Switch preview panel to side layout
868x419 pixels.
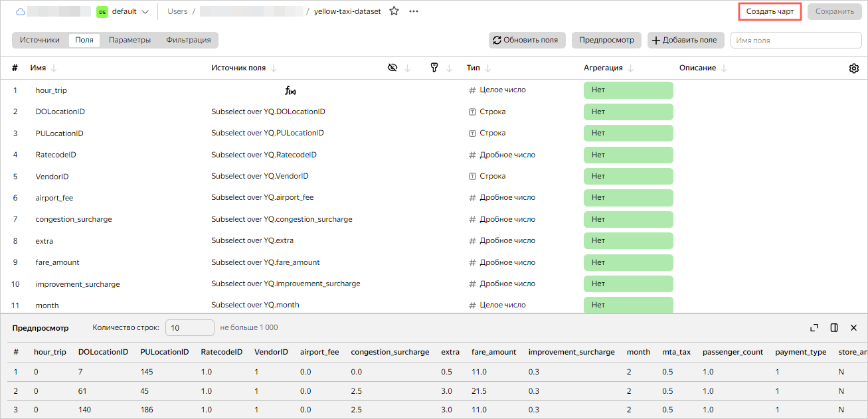point(834,327)
